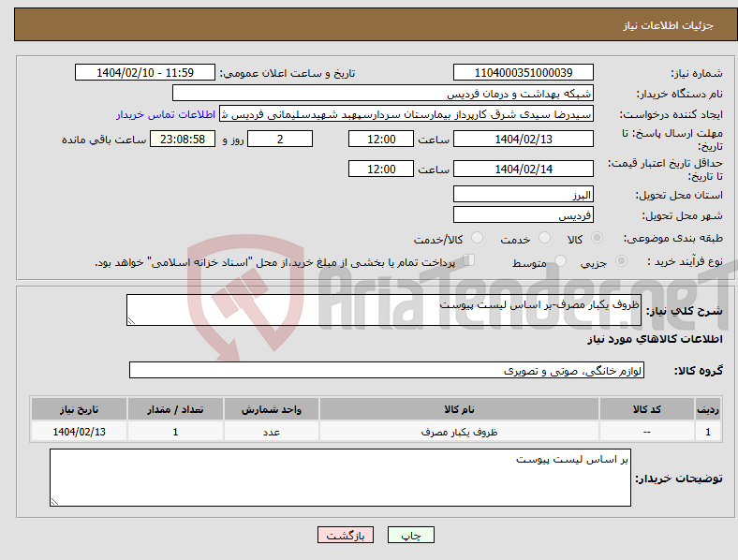Click the شرح کلی نیاز description textarea

coord(384,310)
